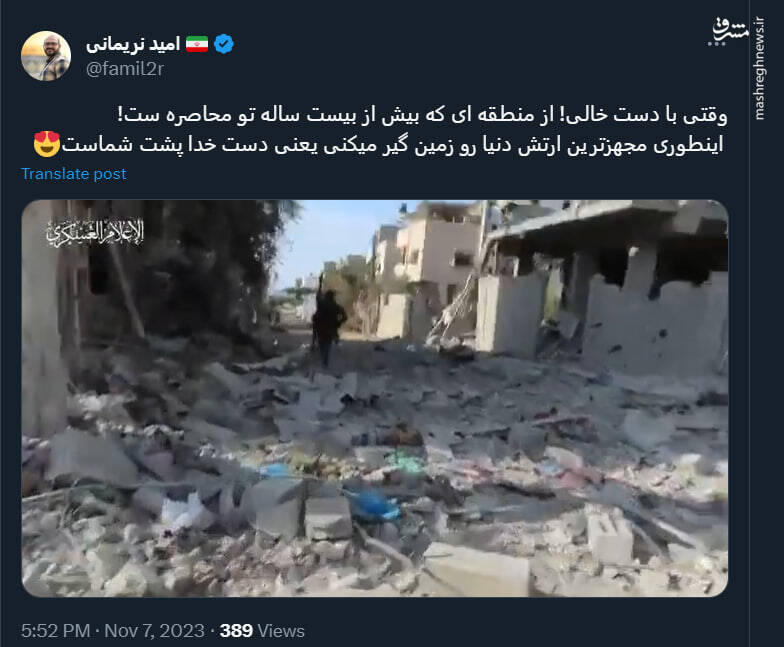Click the first line of tweet text
The image size is (784, 647).
tap(422, 116)
